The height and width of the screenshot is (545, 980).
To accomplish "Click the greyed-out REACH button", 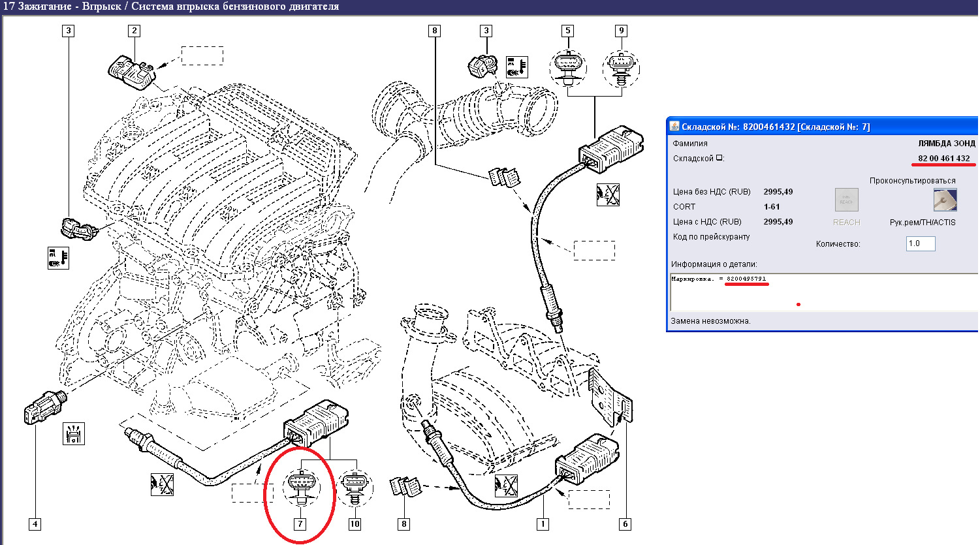I will click(847, 200).
